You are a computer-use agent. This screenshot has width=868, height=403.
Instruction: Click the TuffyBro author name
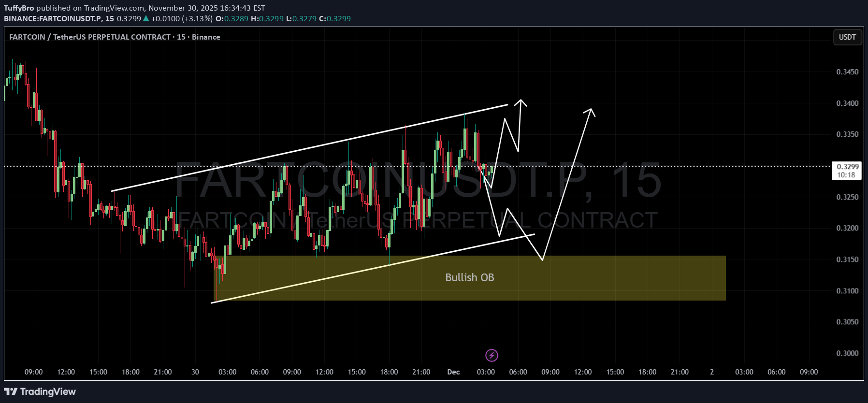[x=19, y=8]
